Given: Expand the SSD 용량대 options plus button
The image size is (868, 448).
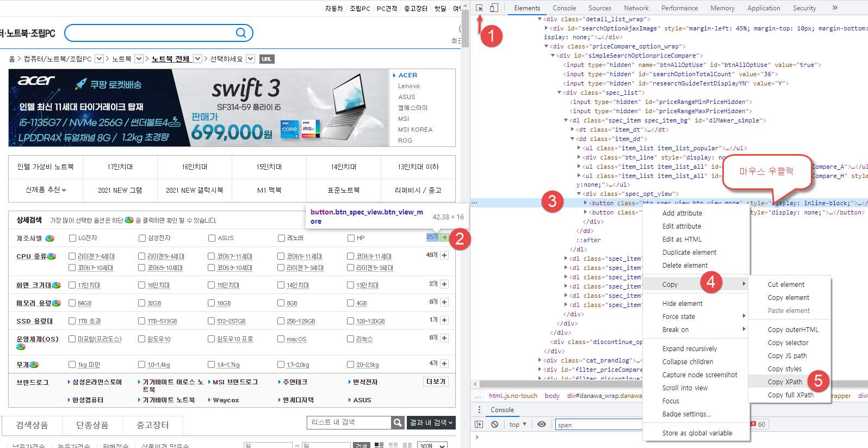Looking at the screenshot, I should tap(444, 320).
